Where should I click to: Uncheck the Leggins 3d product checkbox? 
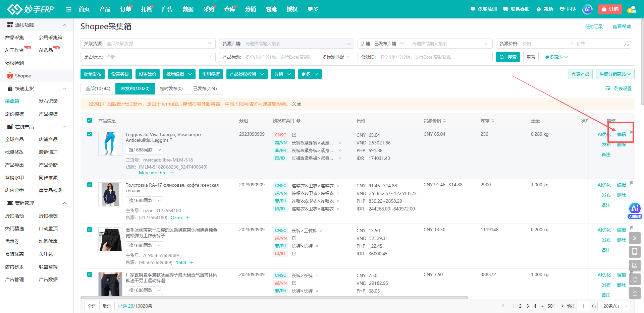(x=90, y=134)
